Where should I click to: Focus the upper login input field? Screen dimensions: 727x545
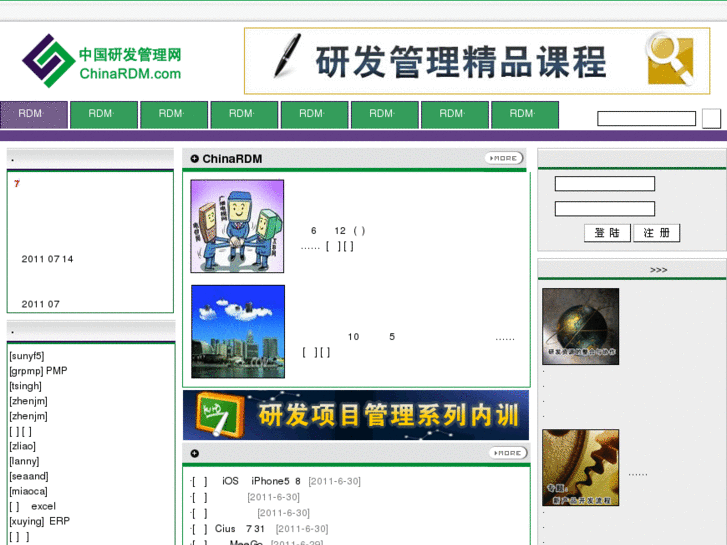click(x=605, y=184)
